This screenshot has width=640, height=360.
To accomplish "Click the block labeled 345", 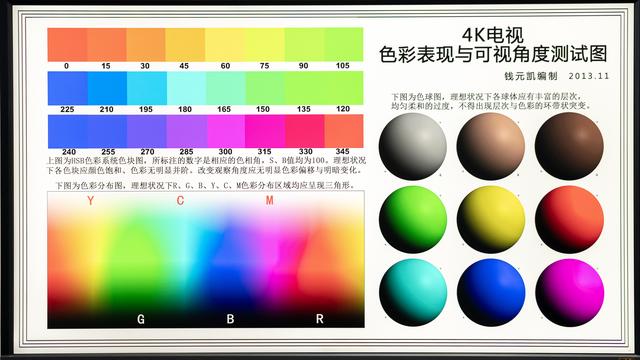I will tap(344, 131).
